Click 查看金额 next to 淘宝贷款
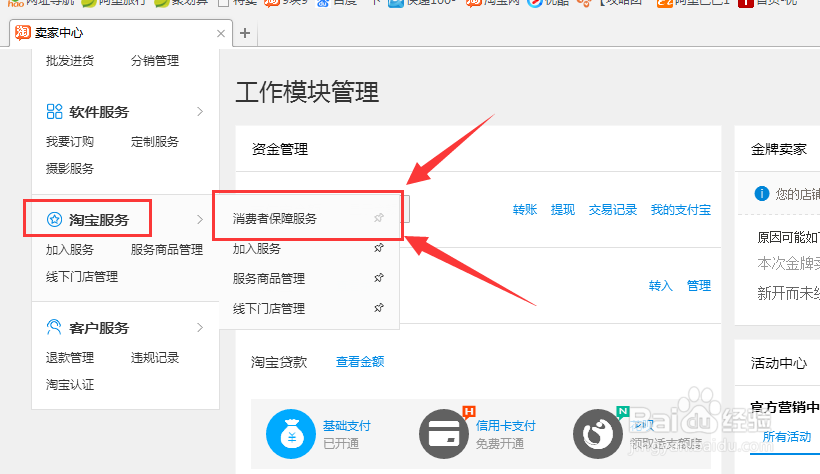 coord(360,362)
